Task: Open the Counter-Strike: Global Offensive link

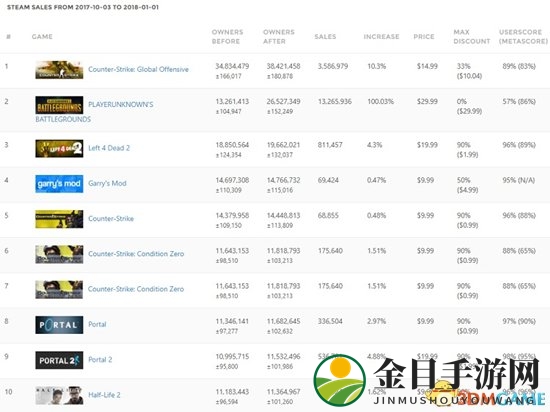Action: [138, 69]
